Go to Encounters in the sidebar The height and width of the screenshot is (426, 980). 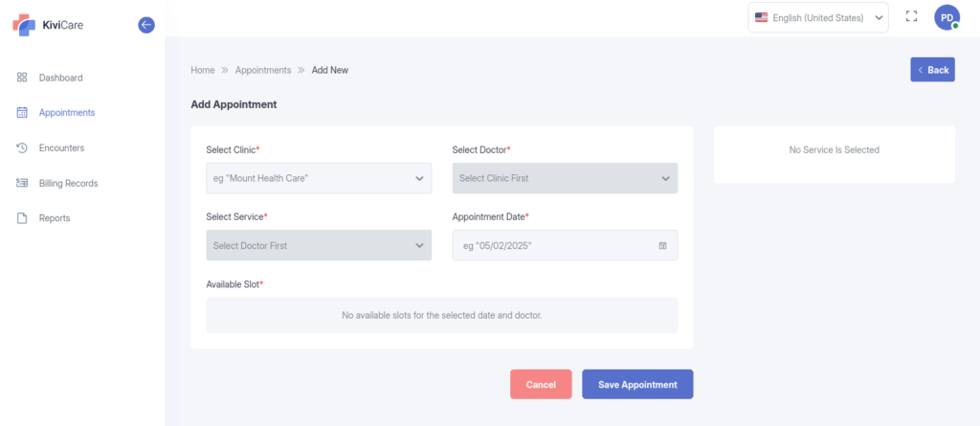61,147
